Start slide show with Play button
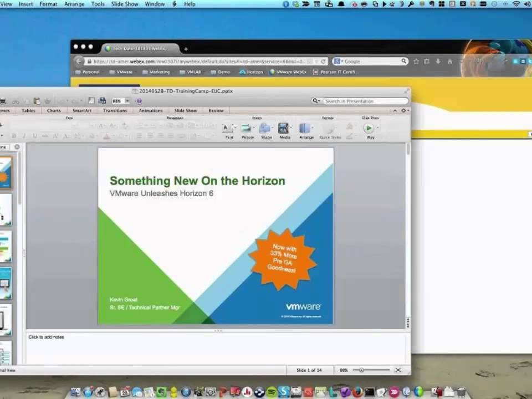The height and width of the screenshot is (399, 532). coord(369,128)
